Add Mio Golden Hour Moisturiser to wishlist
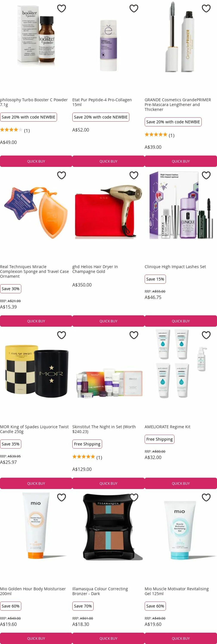The image size is (217, 644). coord(61,497)
